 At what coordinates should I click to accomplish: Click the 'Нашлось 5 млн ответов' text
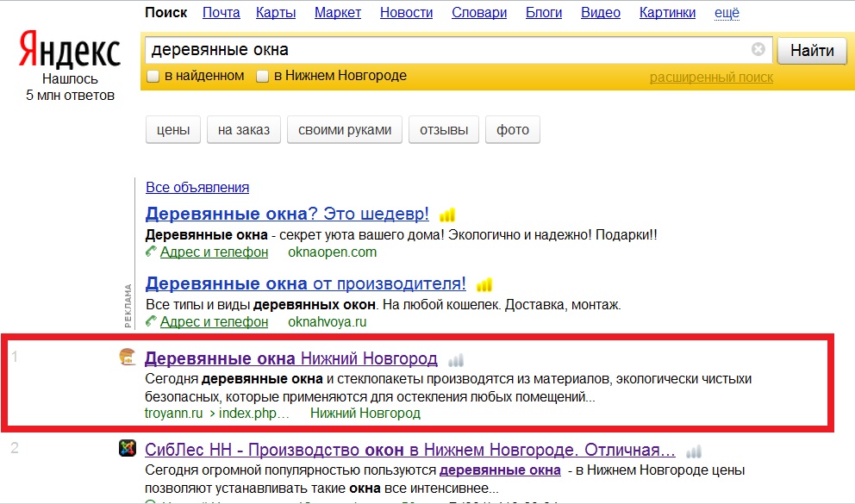tap(70, 87)
